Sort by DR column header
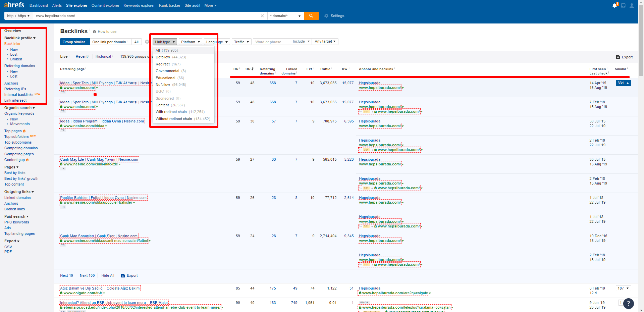The width and height of the screenshot is (644, 312). coord(236,69)
